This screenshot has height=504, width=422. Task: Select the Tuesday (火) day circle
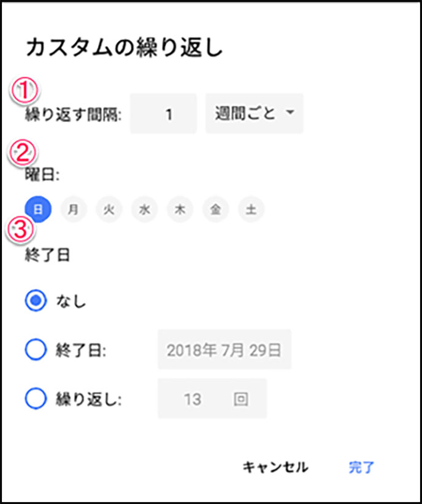[109, 210]
